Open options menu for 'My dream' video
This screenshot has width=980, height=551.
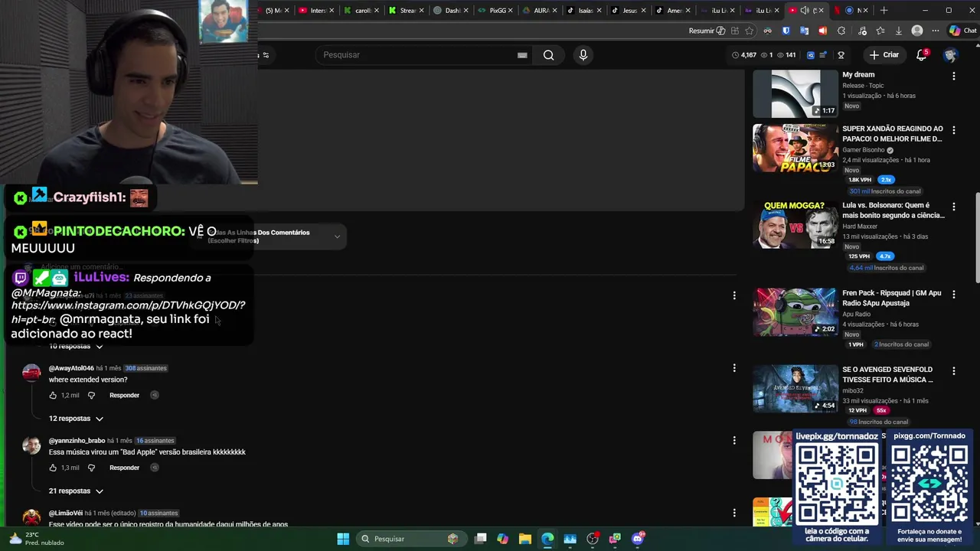point(954,77)
